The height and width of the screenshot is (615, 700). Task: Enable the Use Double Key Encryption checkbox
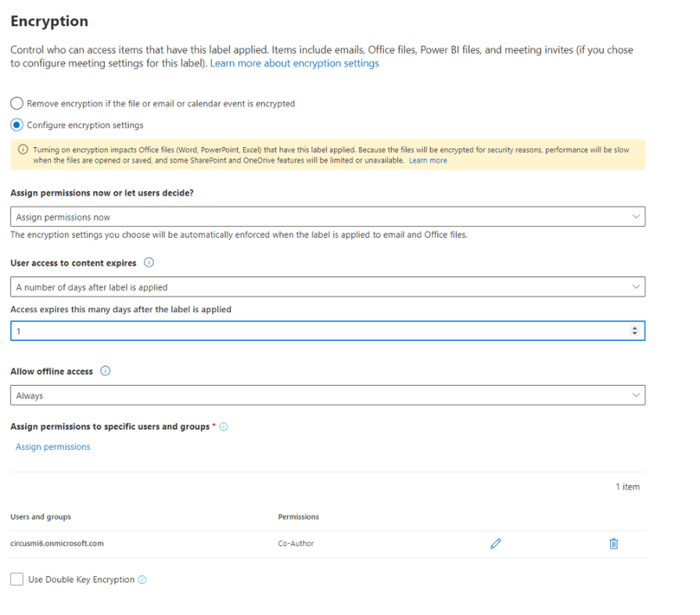(x=14, y=579)
